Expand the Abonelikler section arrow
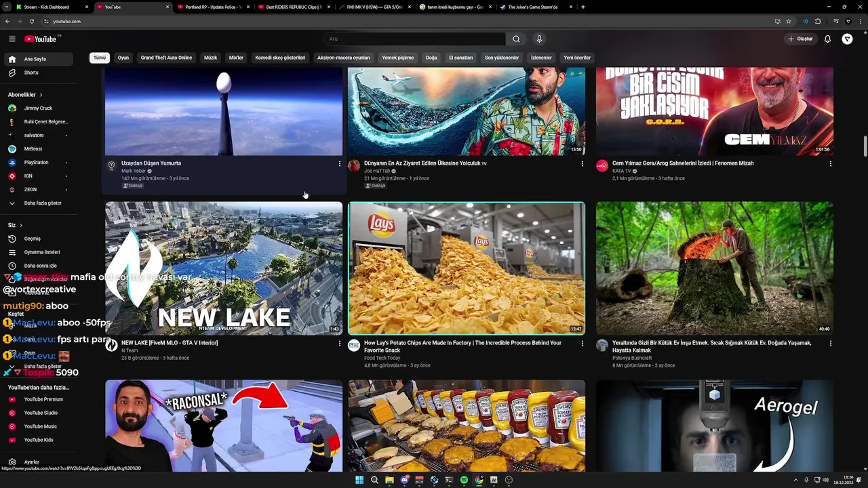This screenshot has width=868, height=488. [41, 95]
